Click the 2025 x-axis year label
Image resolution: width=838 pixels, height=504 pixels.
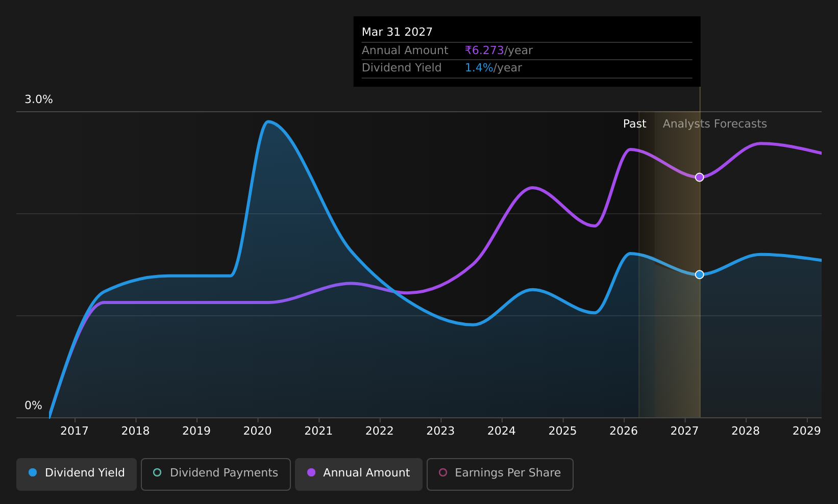click(562, 431)
